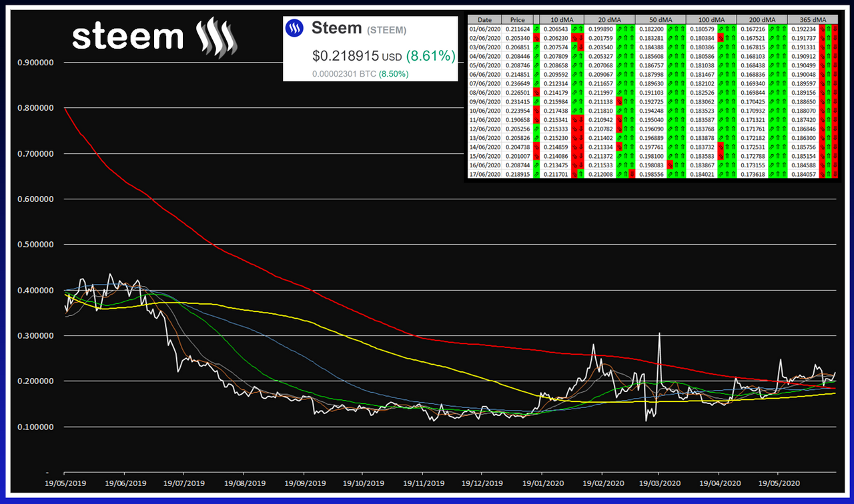Screen dimensions: 854x504
Task: Select the '200 dMA' column header
Action: click(x=762, y=20)
